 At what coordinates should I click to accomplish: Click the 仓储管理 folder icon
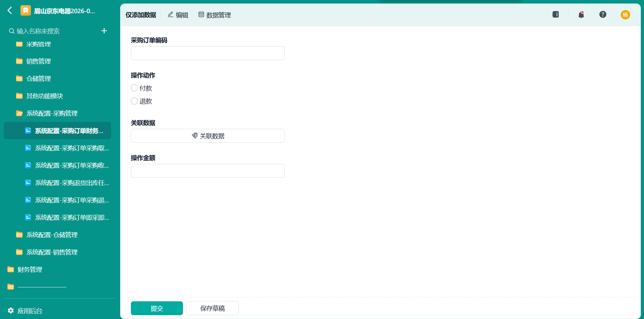click(19, 78)
